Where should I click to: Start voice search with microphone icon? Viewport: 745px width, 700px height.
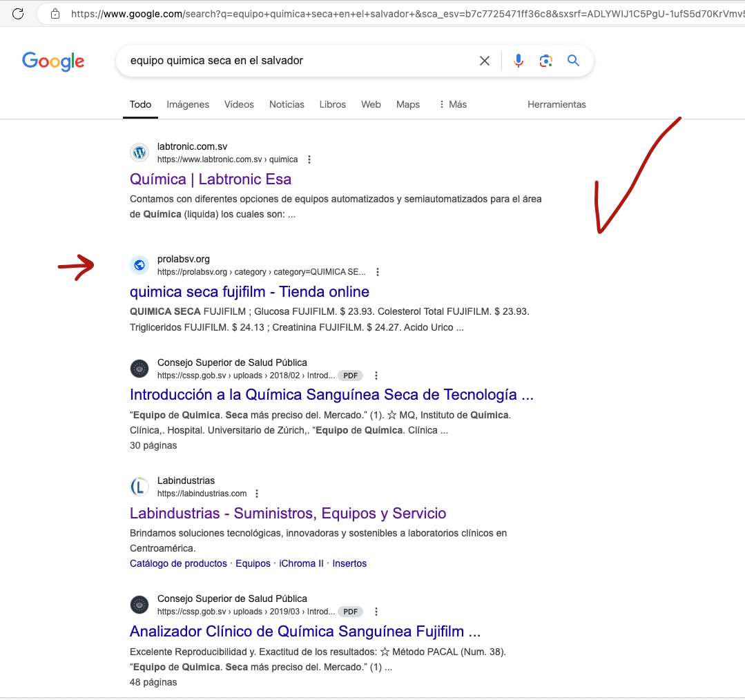pos(519,61)
